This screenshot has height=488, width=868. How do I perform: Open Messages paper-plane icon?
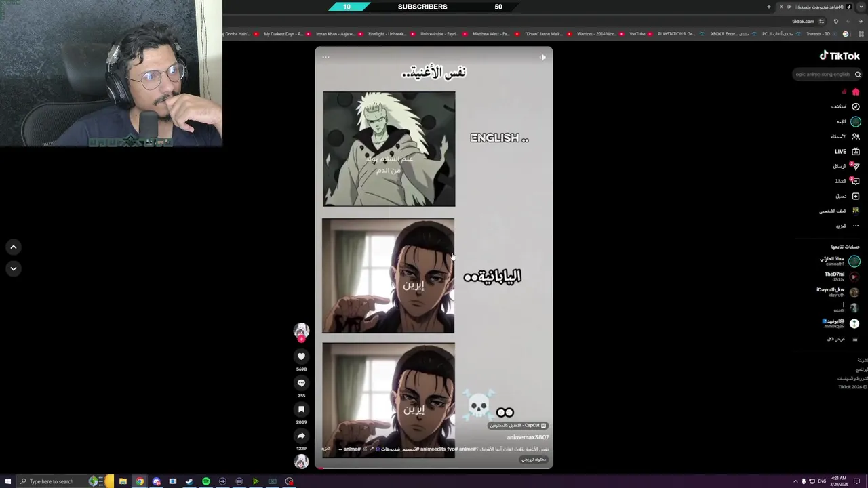coord(856,166)
